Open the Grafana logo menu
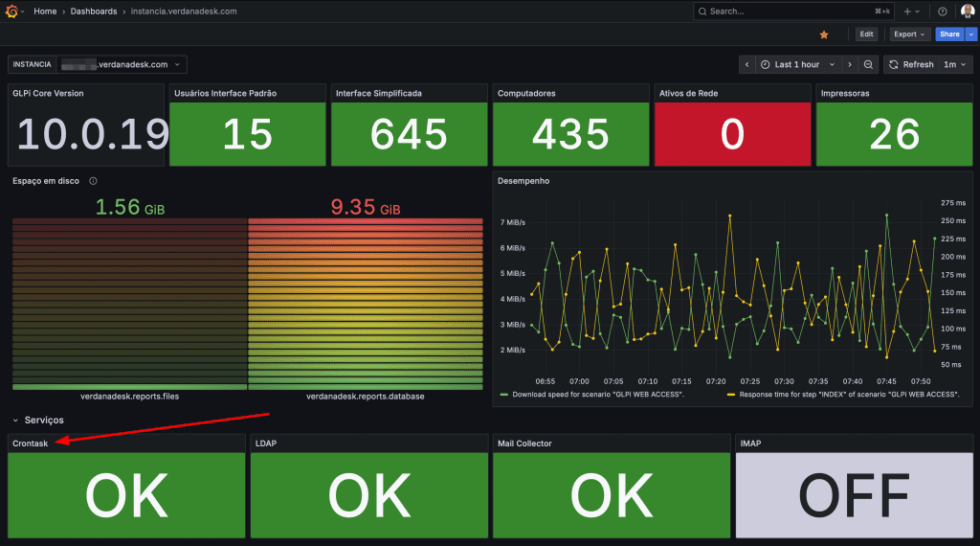The image size is (980, 546). 11,11
